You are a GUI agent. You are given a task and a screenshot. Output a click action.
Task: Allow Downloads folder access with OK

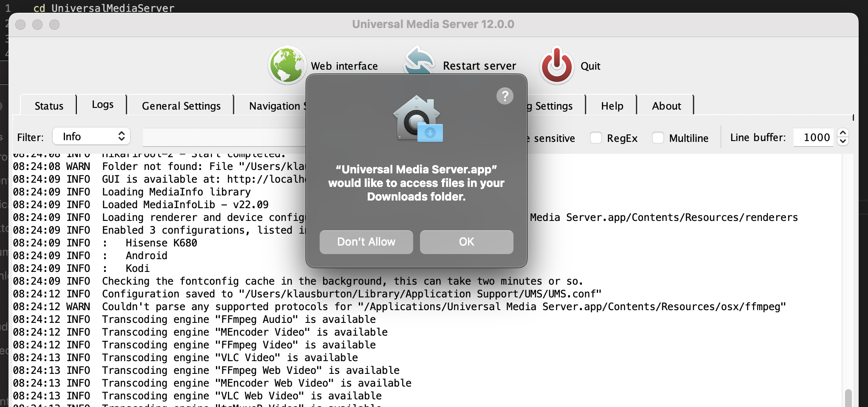(466, 242)
